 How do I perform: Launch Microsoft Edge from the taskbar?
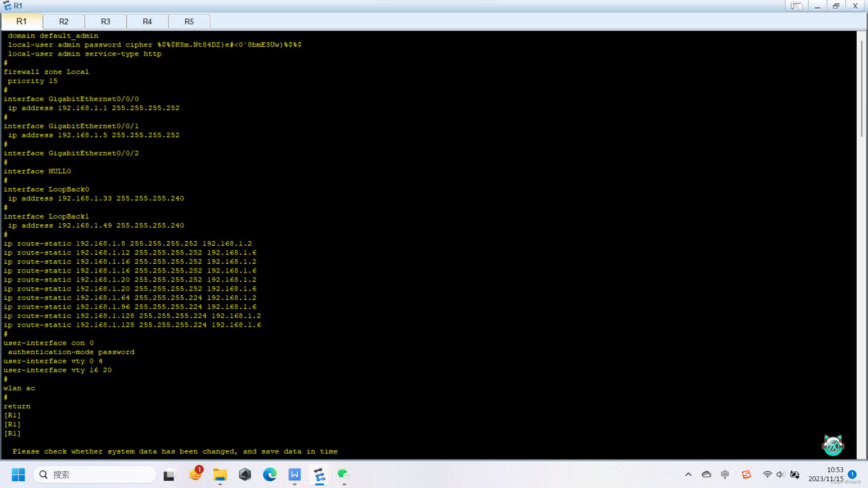click(x=270, y=474)
